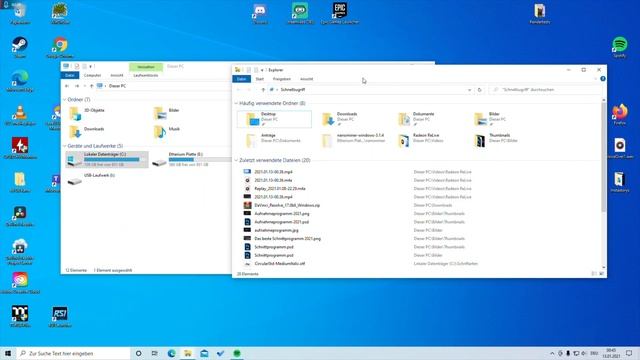Image resolution: width=640 pixels, height=360 pixels.
Task: Select Musik folder in Dieser PC window
Action: [x=167, y=131]
